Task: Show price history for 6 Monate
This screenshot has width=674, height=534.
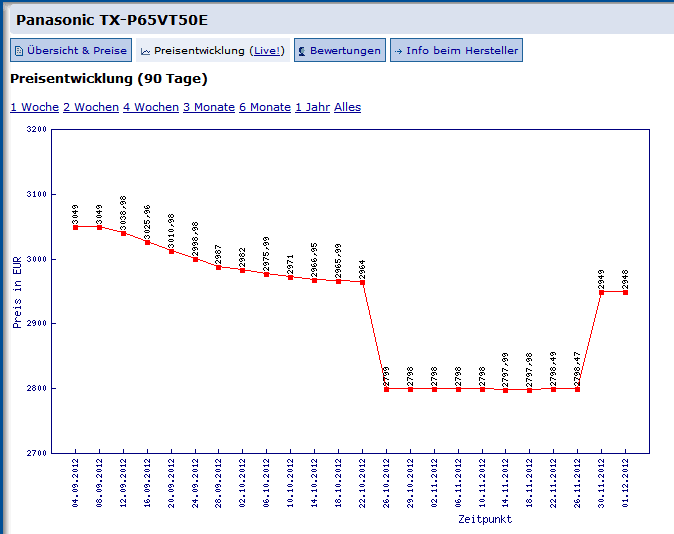Action: point(265,107)
